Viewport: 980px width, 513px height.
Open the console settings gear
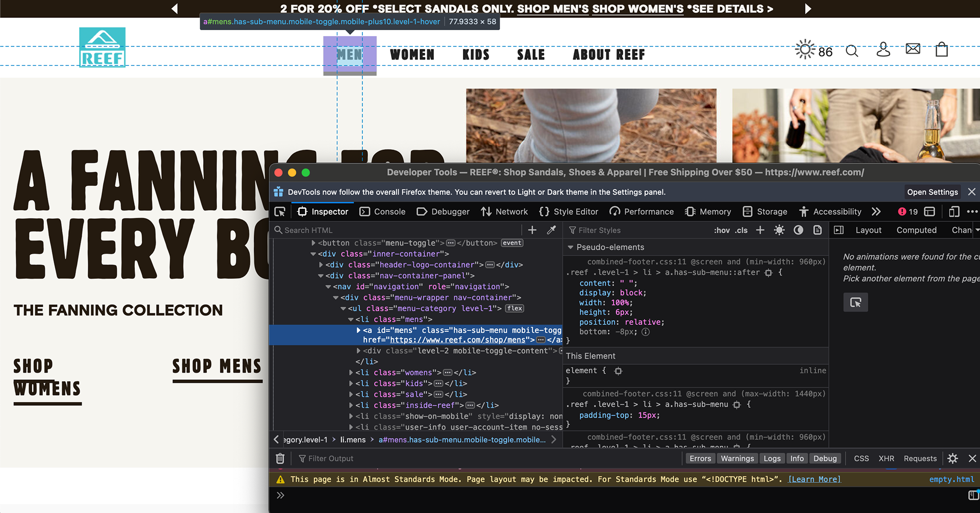pyautogui.click(x=952, y=458)
